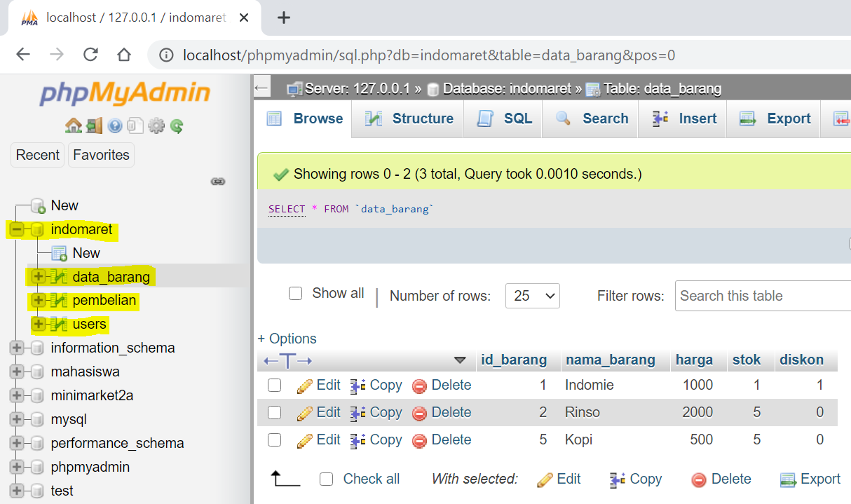The image size is (851, 504).
Task: Switch to the Structure tab
Action: 409,119
